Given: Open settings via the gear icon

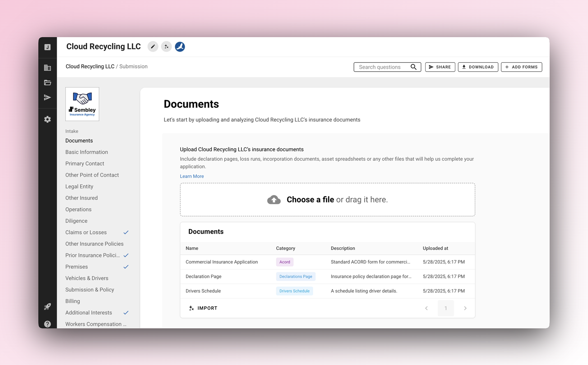Looking at the screenshot, I should click(x=47, y=119).
